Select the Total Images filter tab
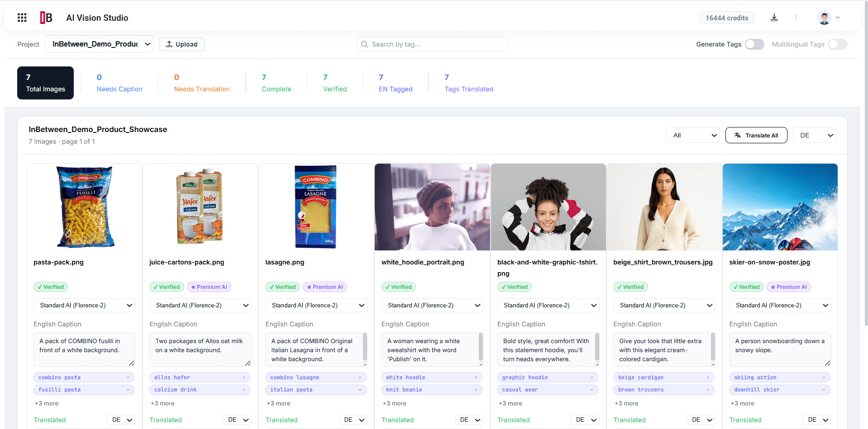Screen dimensions: 868x429 coord(45,83)
